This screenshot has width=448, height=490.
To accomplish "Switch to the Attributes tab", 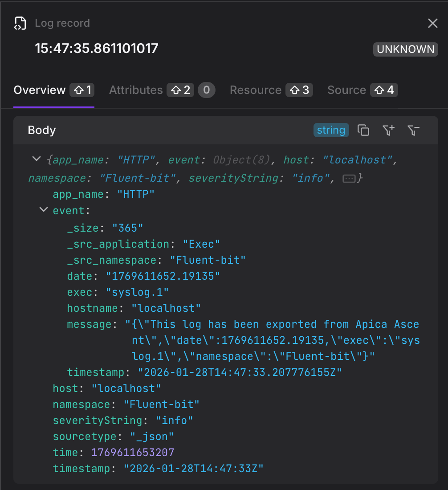I will point(136,90).
